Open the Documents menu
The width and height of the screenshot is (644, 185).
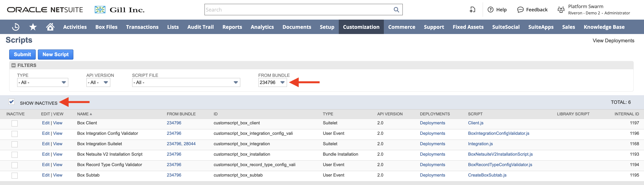(297, 27)
